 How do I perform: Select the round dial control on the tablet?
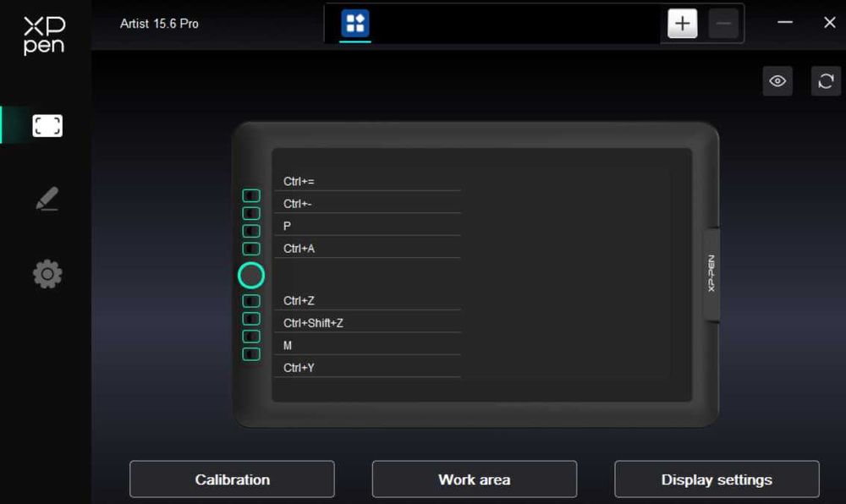pos(251,276)
